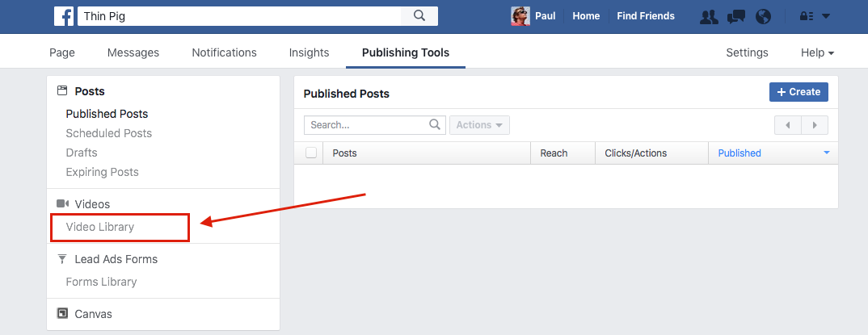
Task: Open the Forms Library link
Action: click(101, 282)
